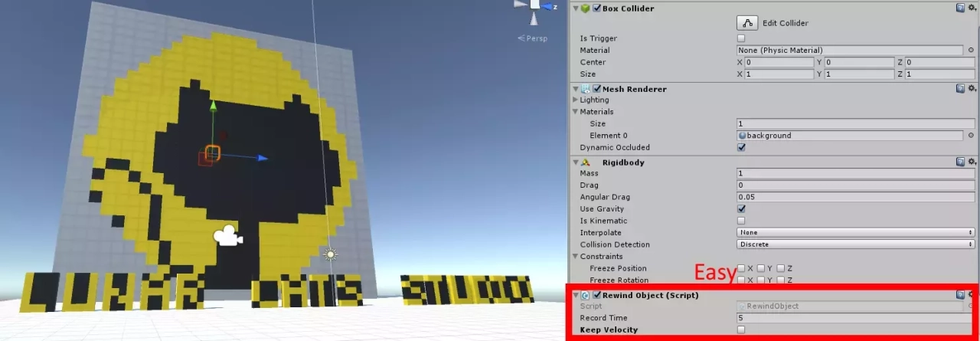This screenshot has height=341, width=980.
Task: Open the Collision Detection dropdown
Action: click(x=856, y=244)
